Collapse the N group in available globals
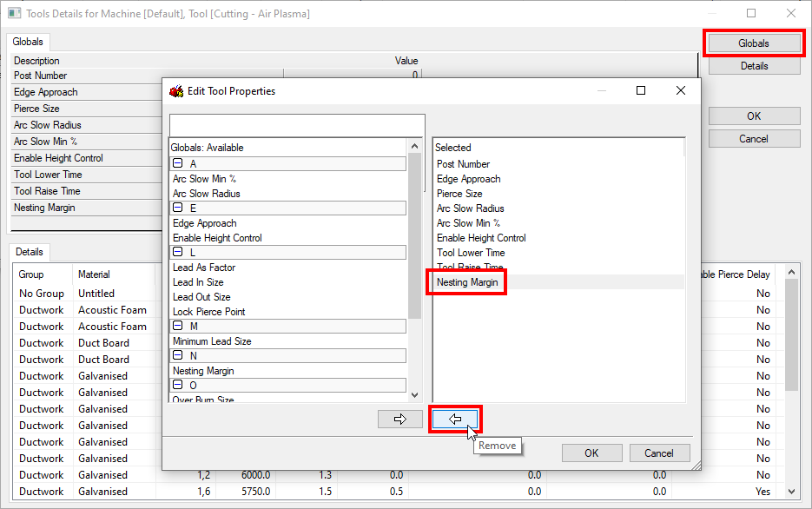The image size is (812, 509). 179,355
